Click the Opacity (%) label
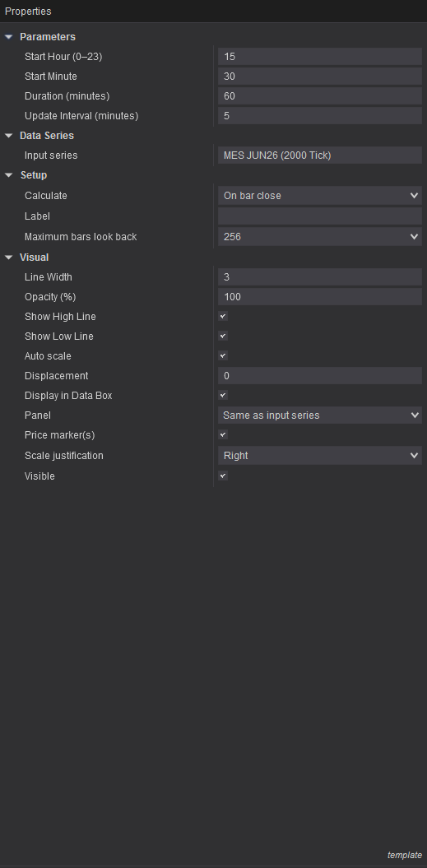The image size is (427, 868). point(50,297)
